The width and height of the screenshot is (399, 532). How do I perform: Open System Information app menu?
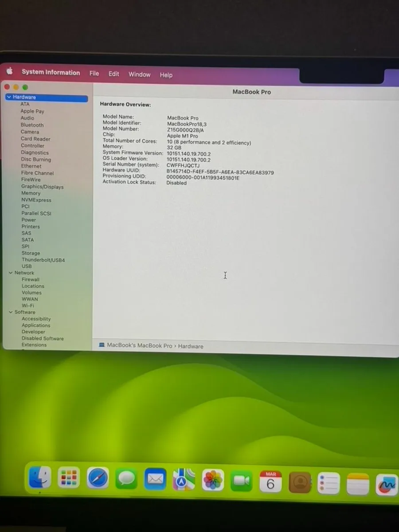tap(51, 72)
